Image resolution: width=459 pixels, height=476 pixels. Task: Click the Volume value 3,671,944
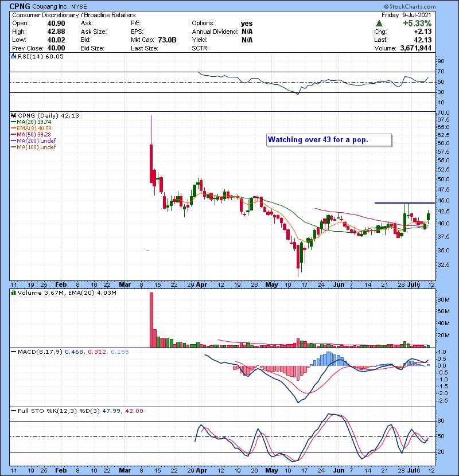pos(416,48)
